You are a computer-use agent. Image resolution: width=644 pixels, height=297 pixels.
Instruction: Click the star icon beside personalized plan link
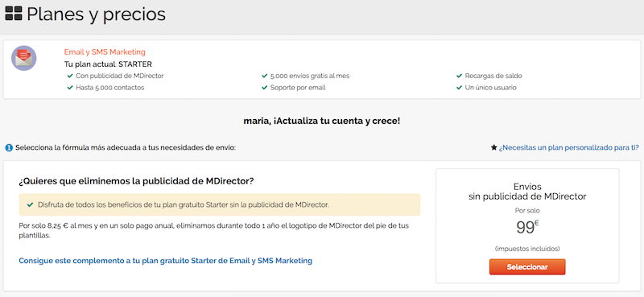click(x=494, y=147)
